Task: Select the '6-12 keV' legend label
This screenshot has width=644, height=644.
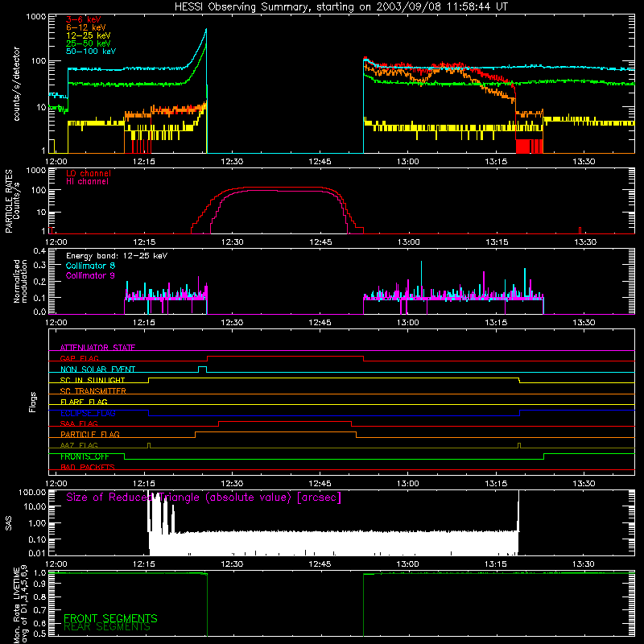Action: (x=86, y=27)
